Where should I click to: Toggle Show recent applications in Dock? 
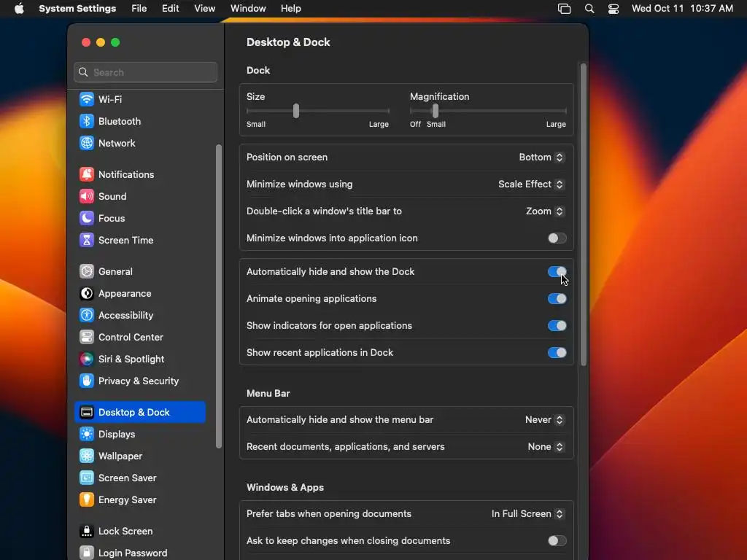coord(557,353)
